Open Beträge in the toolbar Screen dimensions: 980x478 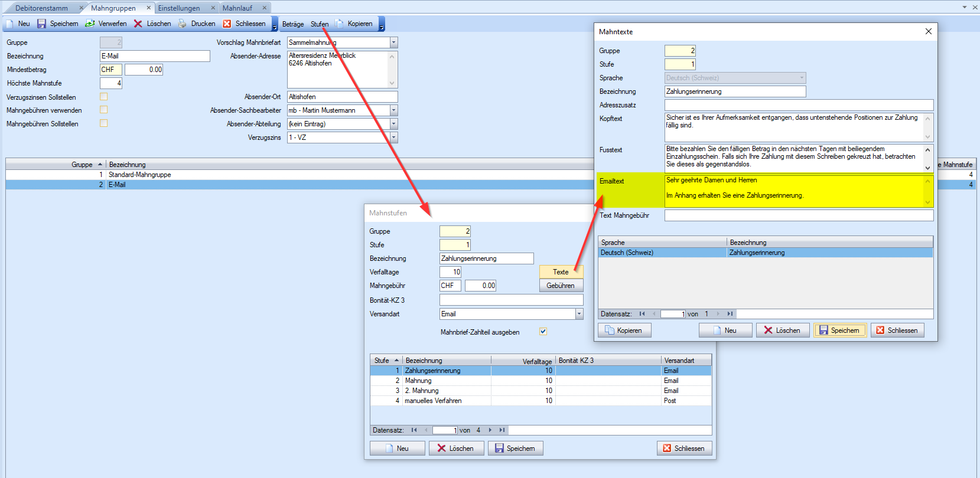pyautogui.click(x=293, y=24)
